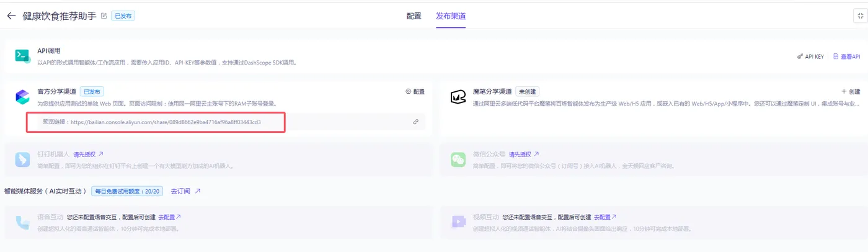The width and height of the screenshot is (868, 252).
Task: Go back using the left arrow
Action: click(x=11, y=16)
